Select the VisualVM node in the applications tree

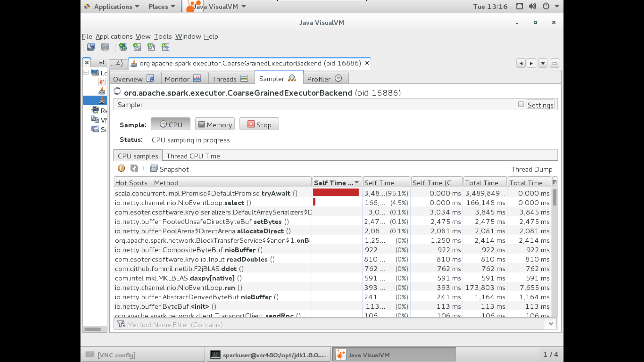click(x=102, y=81)
